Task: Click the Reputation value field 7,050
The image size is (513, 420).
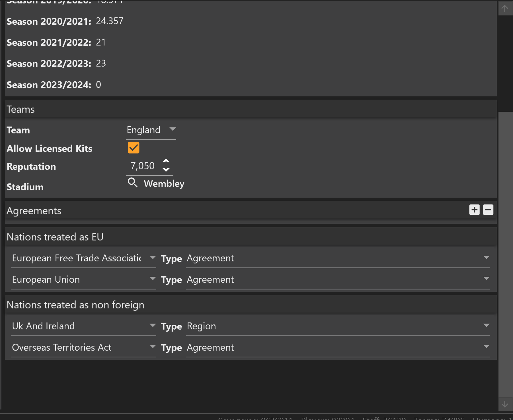Action: 143,166
